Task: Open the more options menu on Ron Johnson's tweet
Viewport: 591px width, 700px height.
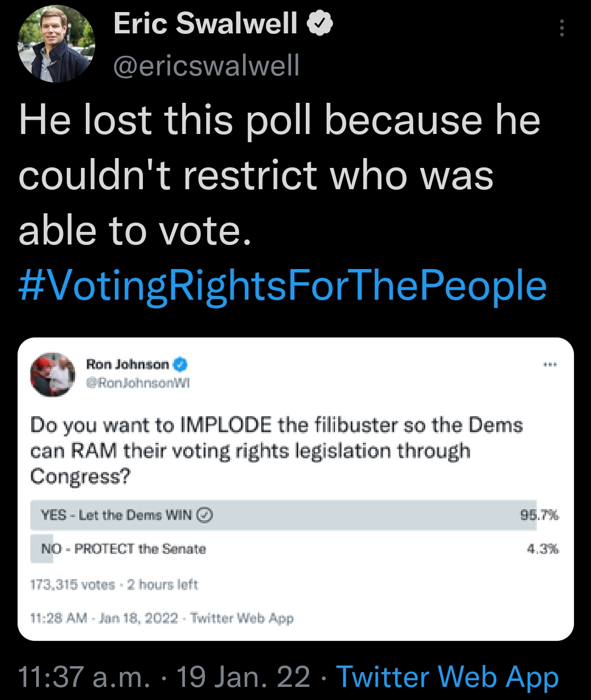Action: (x=552, y=363)
